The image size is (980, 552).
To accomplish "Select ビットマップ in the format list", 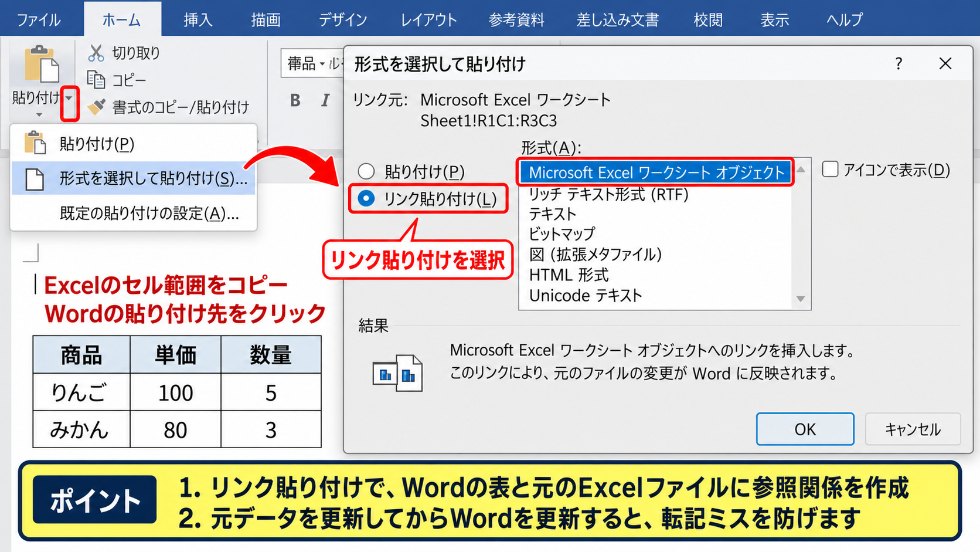I will (x=562, y=234).
